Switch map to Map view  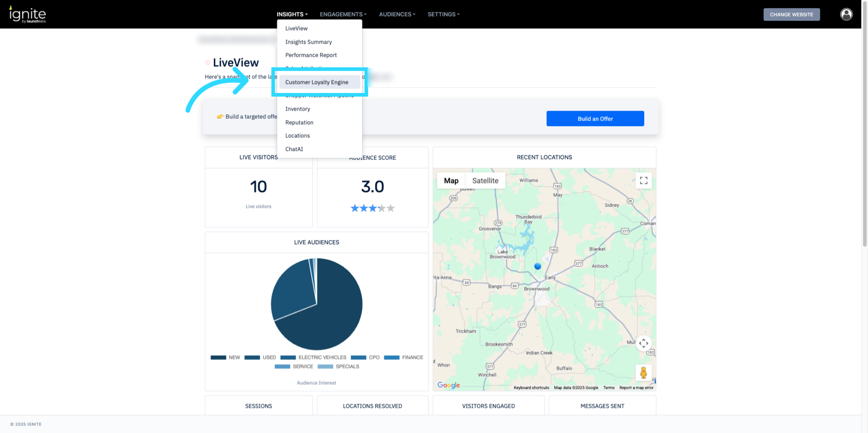(451, 181)
